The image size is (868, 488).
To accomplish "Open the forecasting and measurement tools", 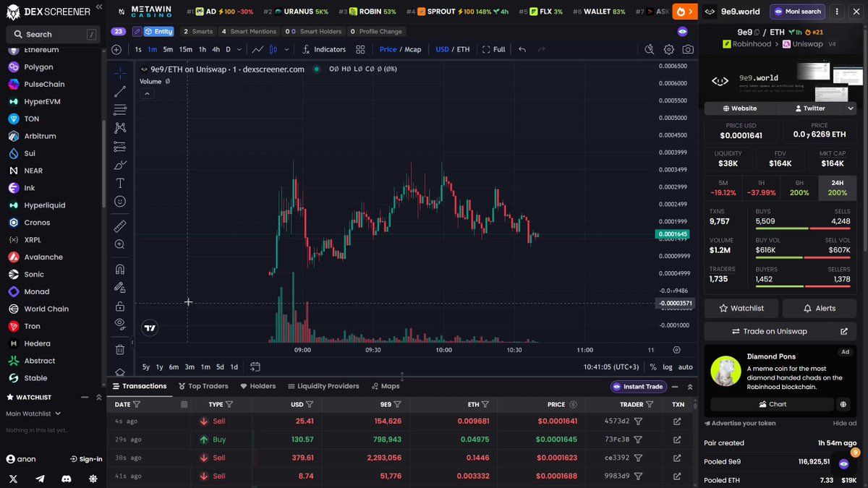I will click(x=120, y=147).
